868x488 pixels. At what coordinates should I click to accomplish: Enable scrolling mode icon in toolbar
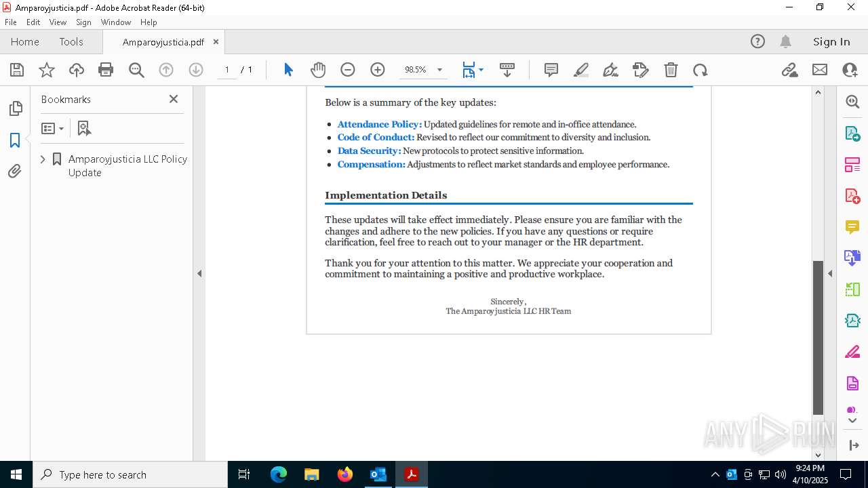(507, 70)
